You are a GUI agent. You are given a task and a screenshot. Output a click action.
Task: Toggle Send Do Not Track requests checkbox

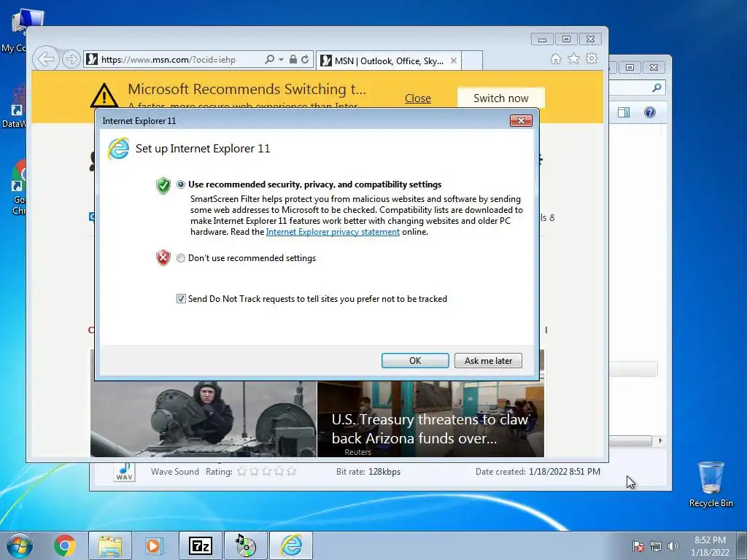pyautogui.click(x=181, y=298)
